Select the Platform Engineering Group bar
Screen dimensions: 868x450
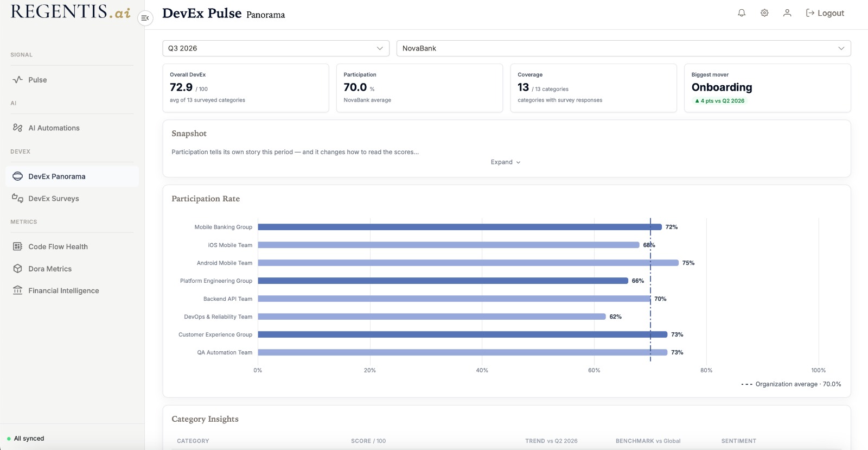pyautogui.click(x=443, y=281)
